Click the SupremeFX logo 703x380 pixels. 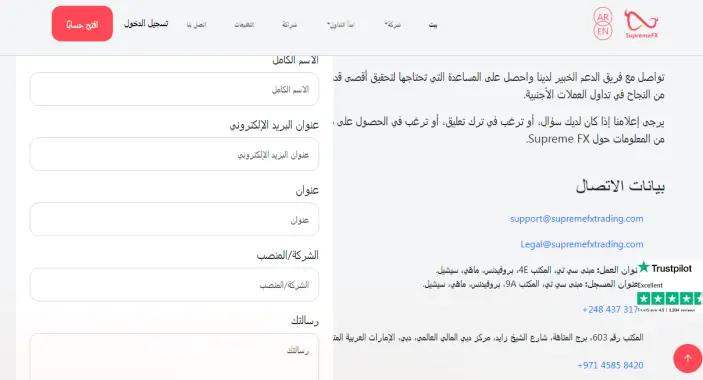click(x=642, y=24)
